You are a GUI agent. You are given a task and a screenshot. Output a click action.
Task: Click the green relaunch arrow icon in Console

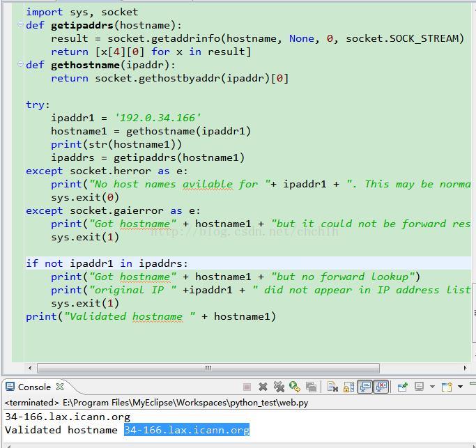(x=295, y=387)
